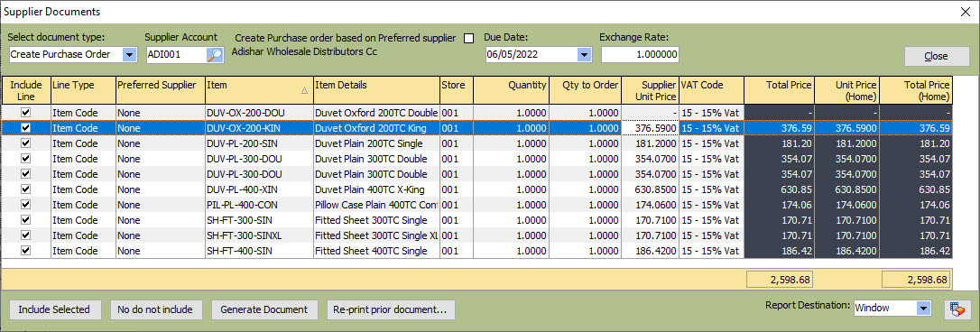Uncheck Include Line for DUV-PL-400-XIN row
980x332 pixels.
click(25, 189)
